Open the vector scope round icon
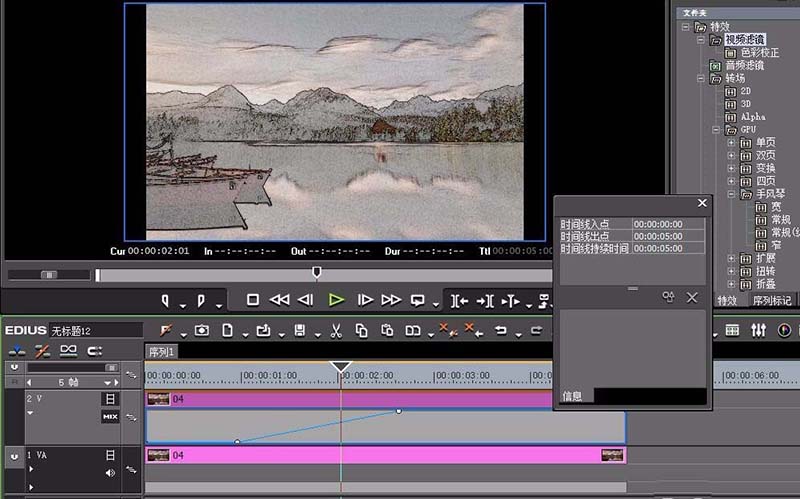Image resolution: width=800 pixels, height=499 pixels. pyautogui.click(x=784, y=330)
